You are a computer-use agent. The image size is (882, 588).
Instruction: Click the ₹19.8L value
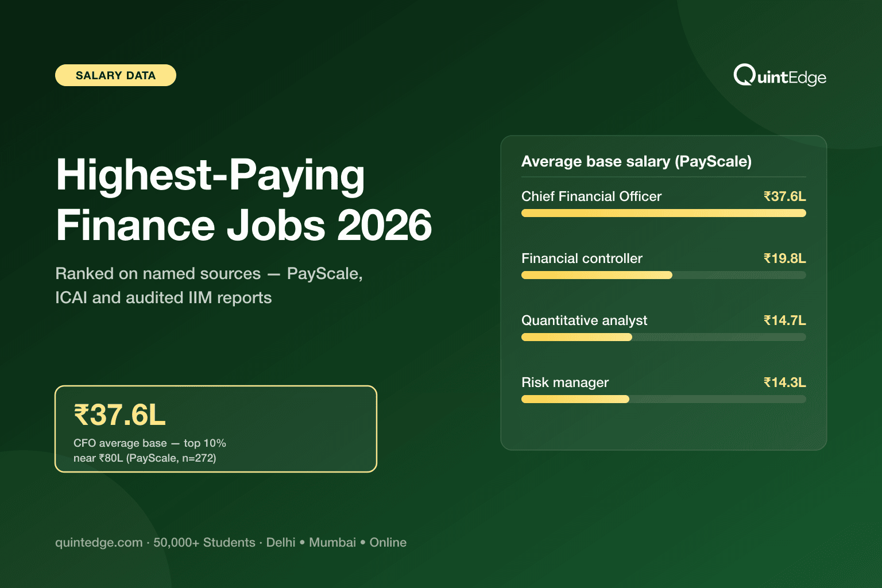(785, 258)
